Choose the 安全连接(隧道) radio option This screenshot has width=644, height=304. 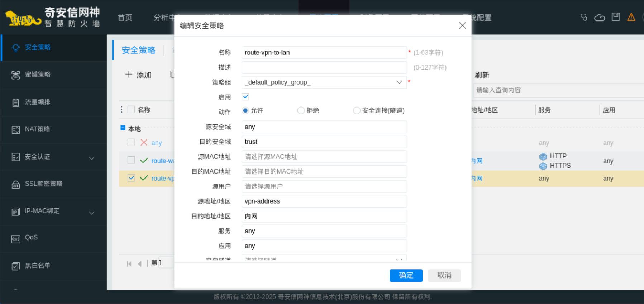(357, 110)
